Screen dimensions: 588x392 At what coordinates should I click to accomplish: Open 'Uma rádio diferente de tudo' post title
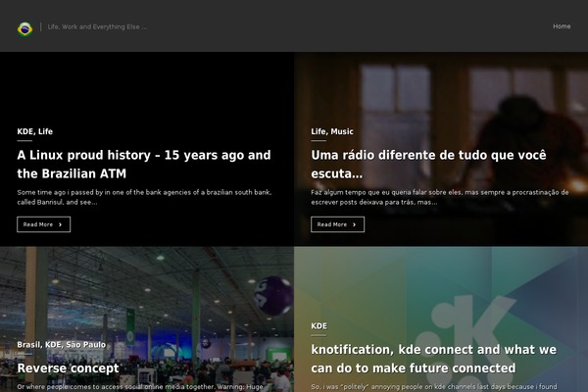click(428, 165)
